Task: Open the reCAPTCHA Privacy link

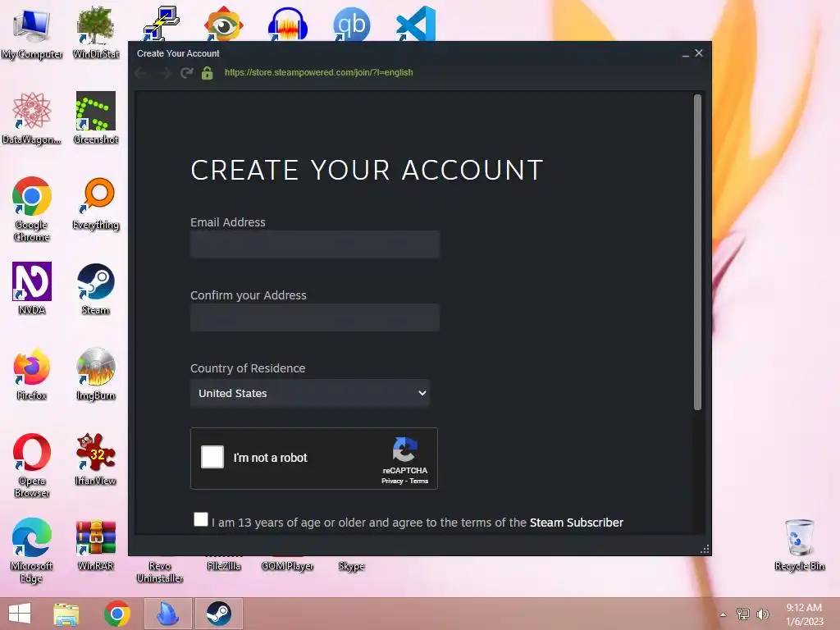Action: tap(392, 481)
